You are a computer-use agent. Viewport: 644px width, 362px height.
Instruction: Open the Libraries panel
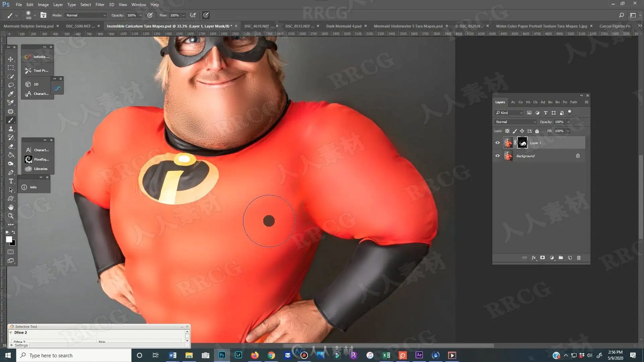37,169
